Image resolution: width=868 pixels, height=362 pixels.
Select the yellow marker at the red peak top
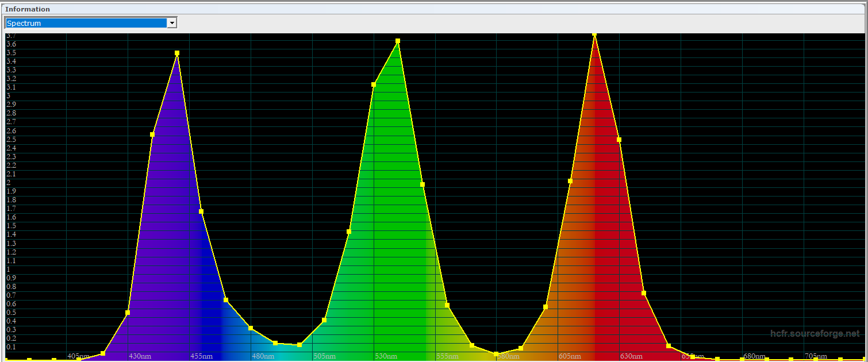594,34
